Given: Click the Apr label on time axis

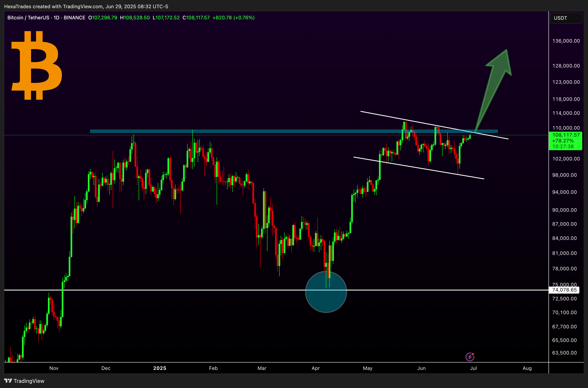Looking at the screenshot, I should tap(316, 368).
